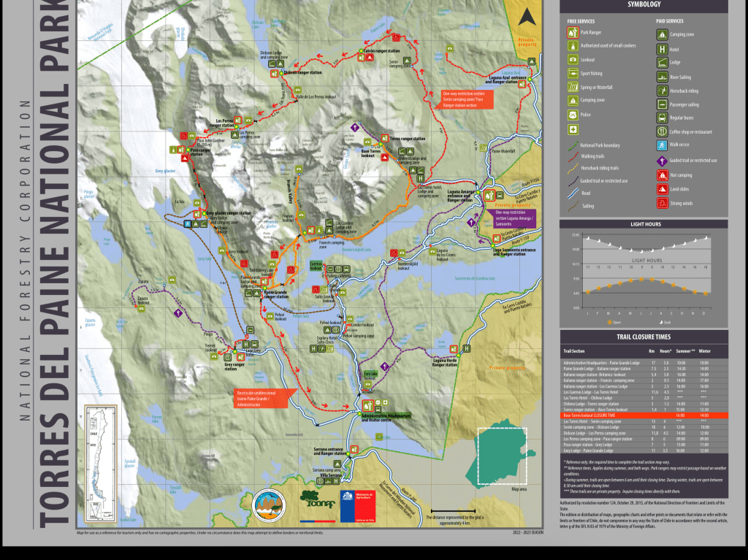Click the red Land slides legend icon
748x560 pixels.
662,188
